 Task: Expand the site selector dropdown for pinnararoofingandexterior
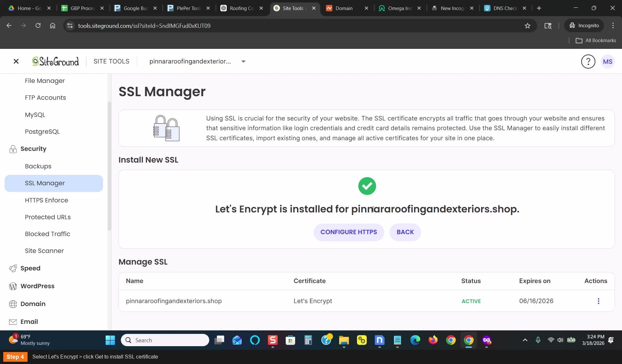click(x=243, y=61)
